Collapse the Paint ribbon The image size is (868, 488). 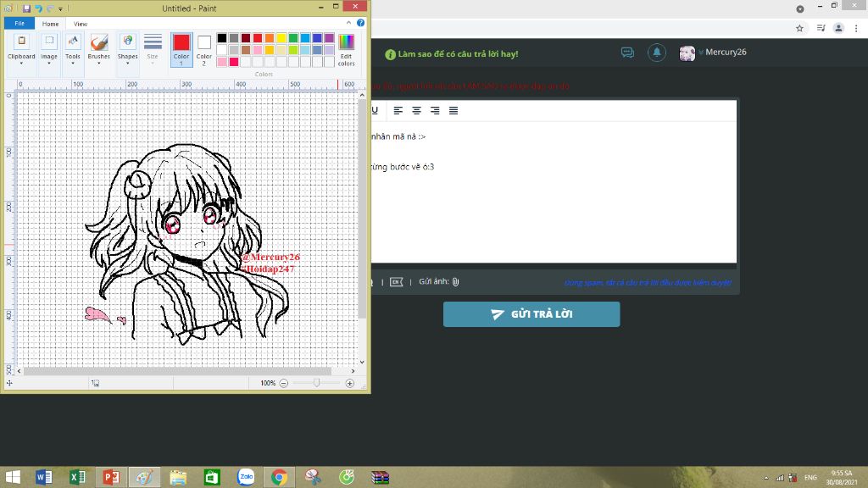pos(348,23)
